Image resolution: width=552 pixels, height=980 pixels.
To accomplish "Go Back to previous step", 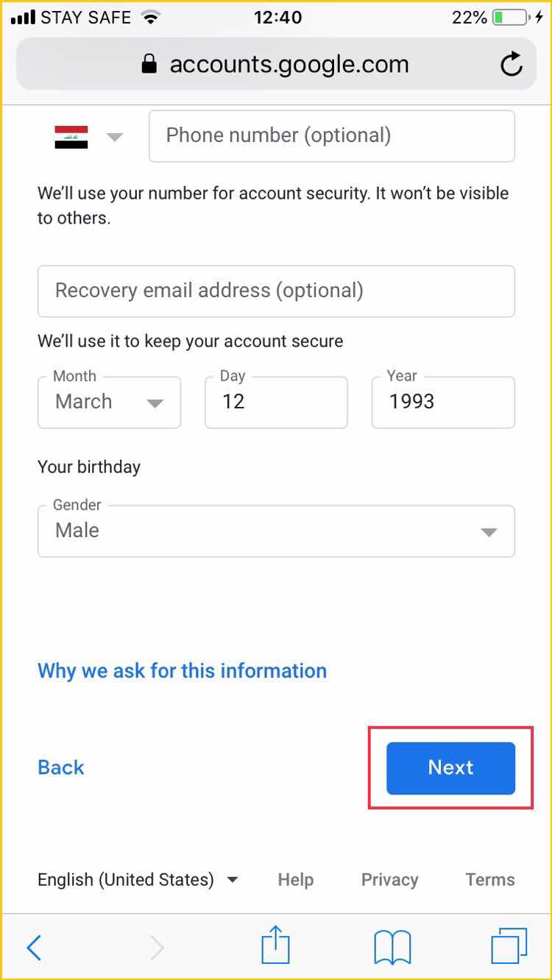I will tap(61, 767).
